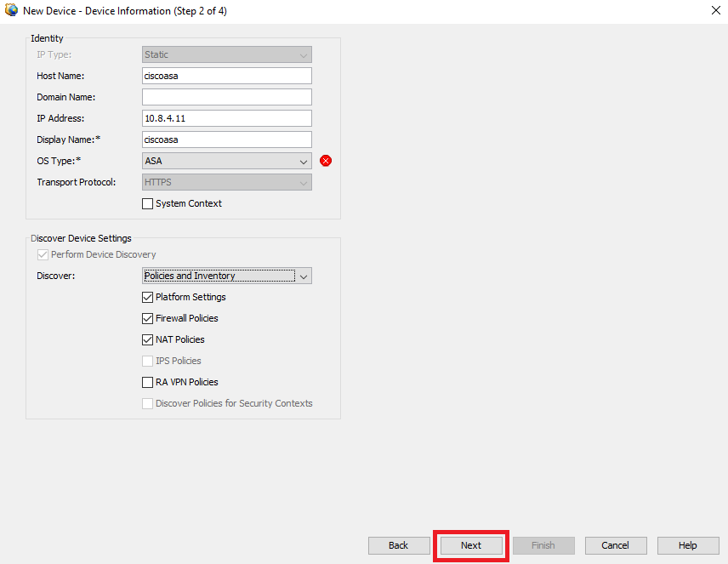Open the IP Type dropdown

226,54
